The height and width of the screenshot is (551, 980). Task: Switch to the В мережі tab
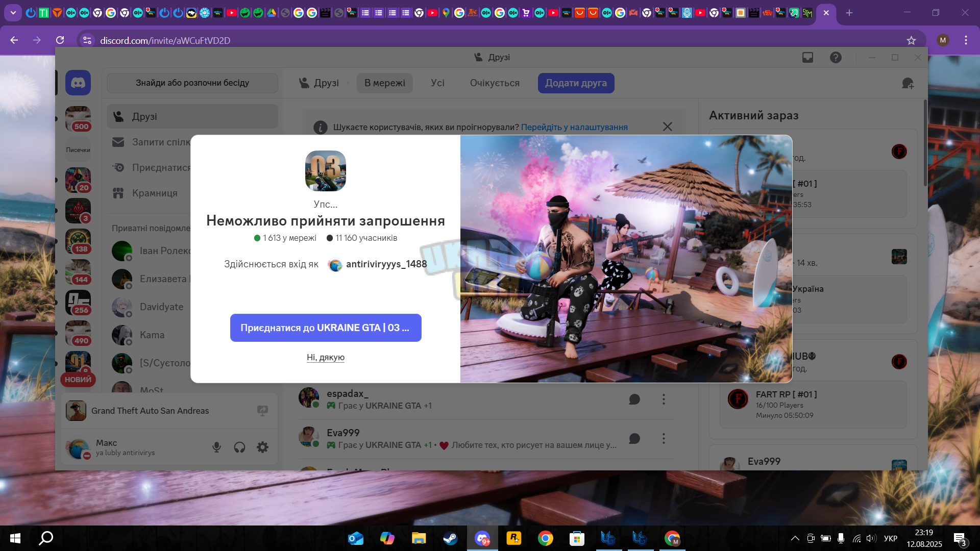pyautogui.click(x=385, y=83)
